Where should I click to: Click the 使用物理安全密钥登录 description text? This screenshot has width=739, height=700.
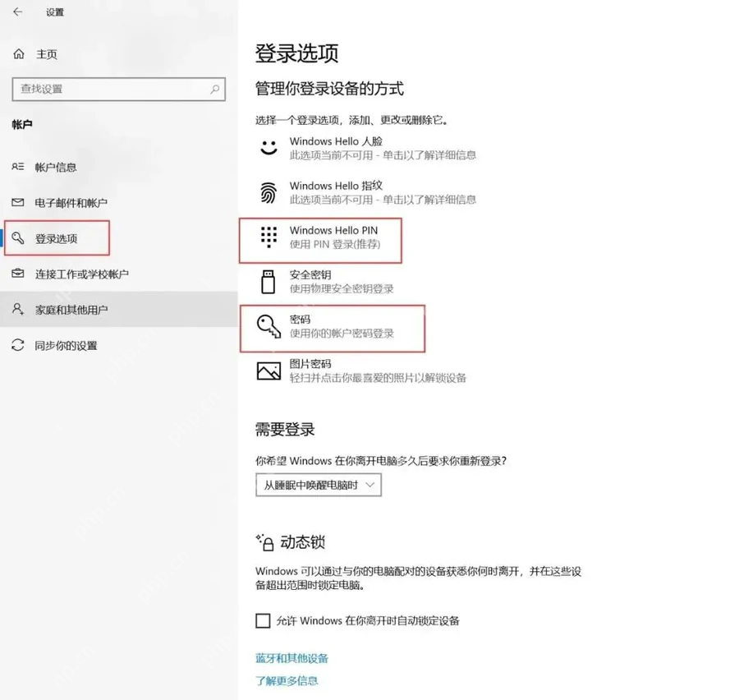click(342, 288)
